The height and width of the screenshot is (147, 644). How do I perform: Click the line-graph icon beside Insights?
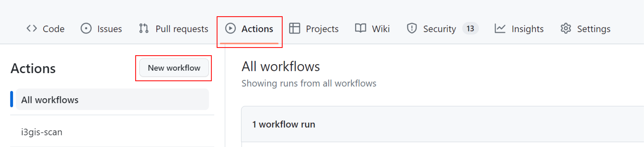coord(500,28)
